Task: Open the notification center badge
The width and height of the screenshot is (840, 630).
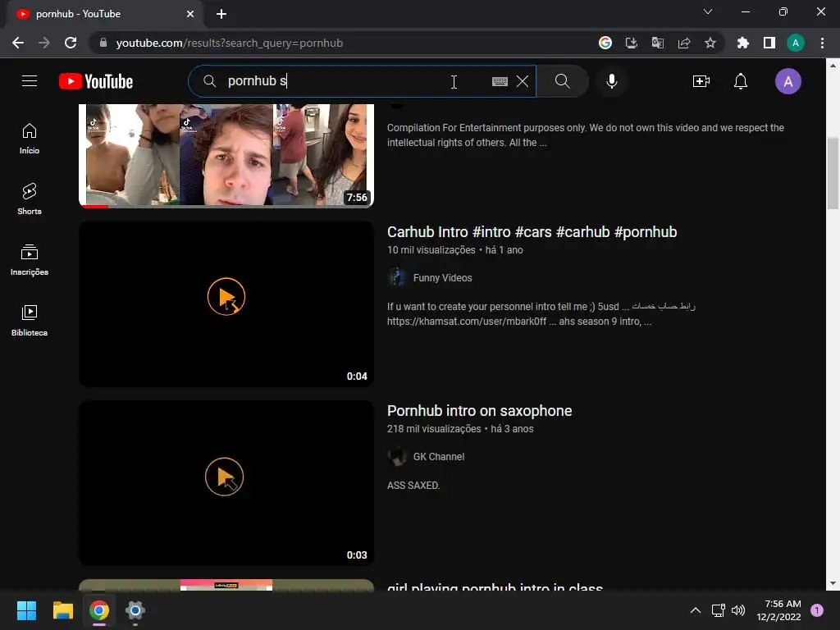Action: (816, 610)
